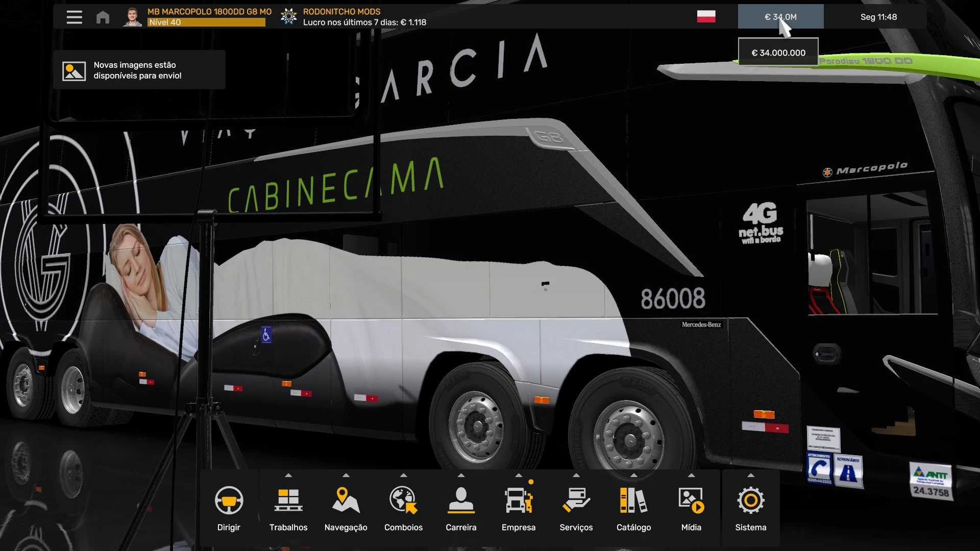This screenshot has height=551, width=980.
Task: Expand the arrow above Empresa
Action: [519, 475]
